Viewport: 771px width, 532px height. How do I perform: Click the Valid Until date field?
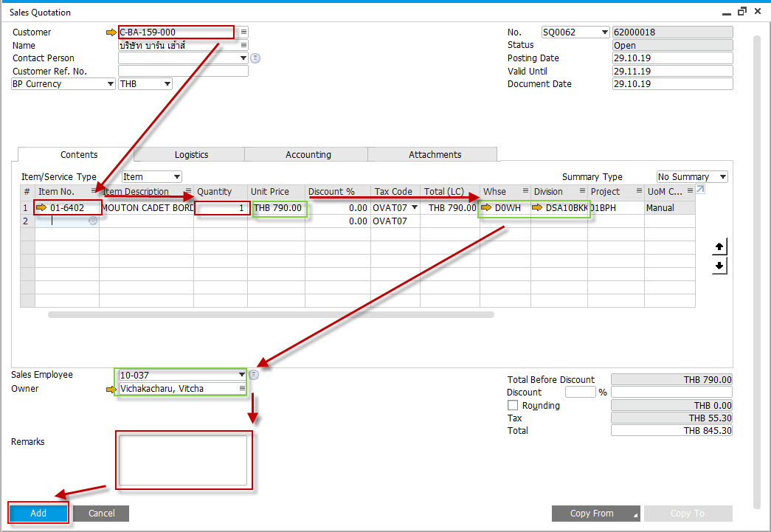click(673, 72)
